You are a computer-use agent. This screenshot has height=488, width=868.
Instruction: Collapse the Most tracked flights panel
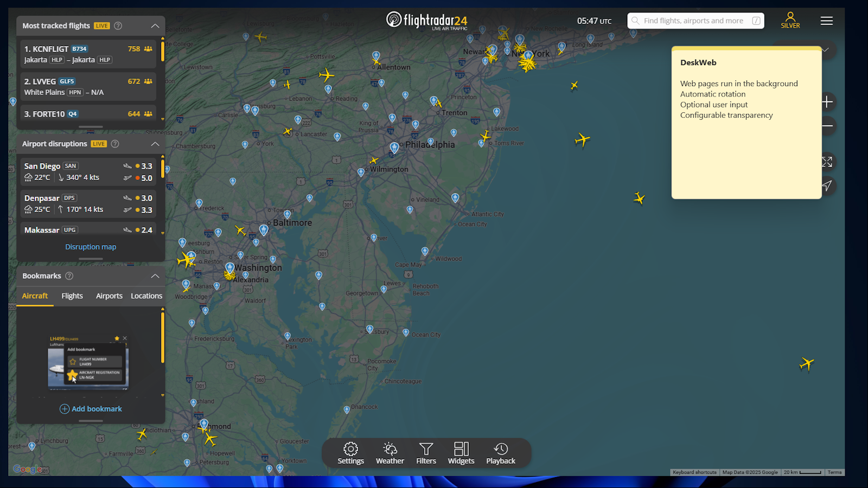click(155, 25)
